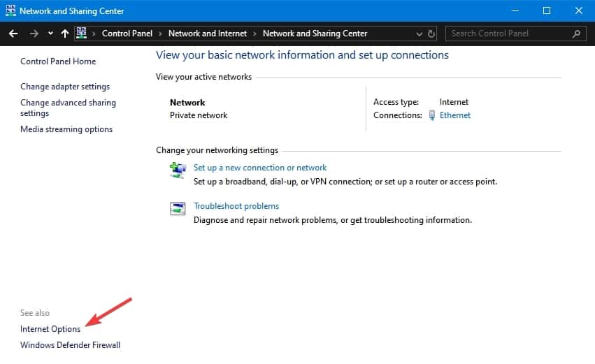Click Network and Sharing Center breadcrumb

315,34
